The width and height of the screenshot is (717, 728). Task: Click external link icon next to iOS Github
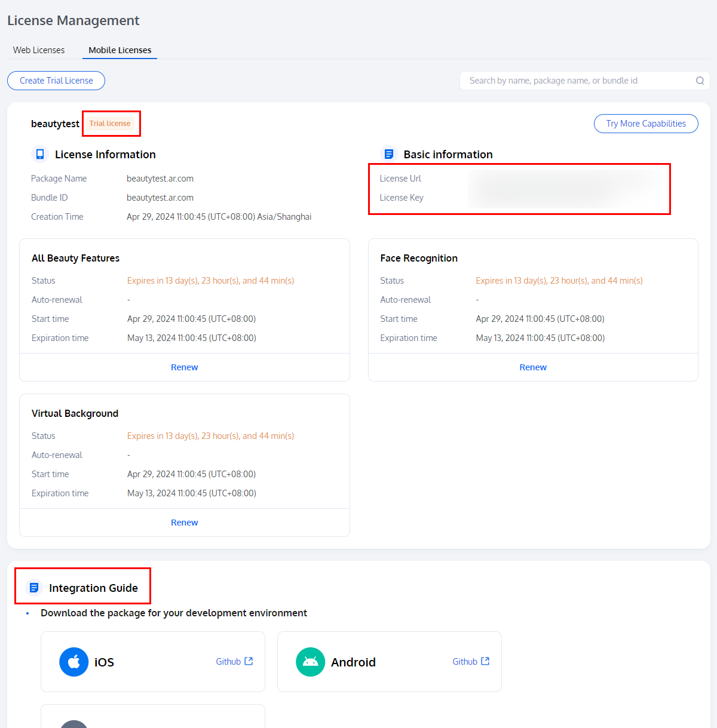[x=249, y=661]
